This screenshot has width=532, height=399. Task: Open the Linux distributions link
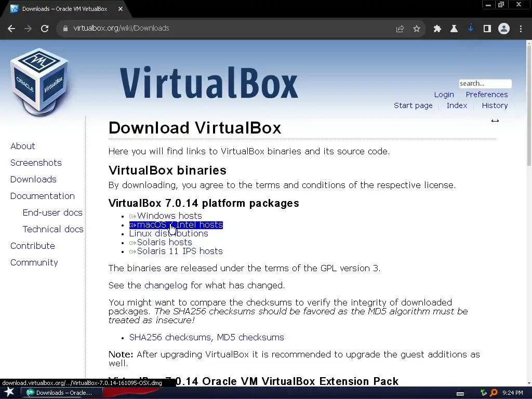(x=169, y=233)
